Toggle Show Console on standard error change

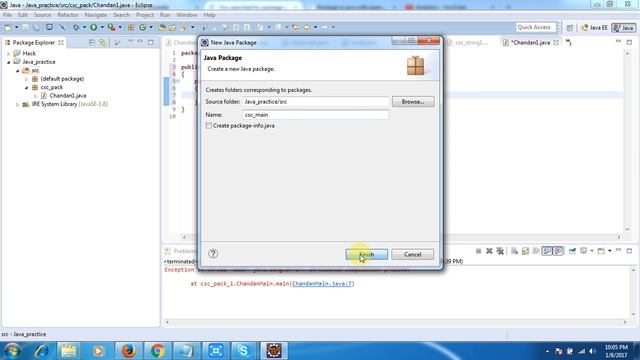tap(558, 251)
